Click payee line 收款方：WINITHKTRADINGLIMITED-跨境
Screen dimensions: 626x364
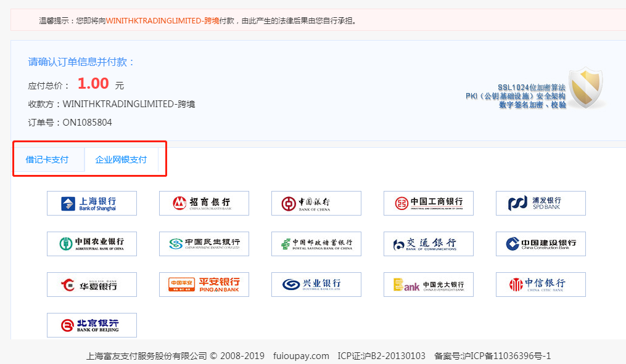coord(112,104)
